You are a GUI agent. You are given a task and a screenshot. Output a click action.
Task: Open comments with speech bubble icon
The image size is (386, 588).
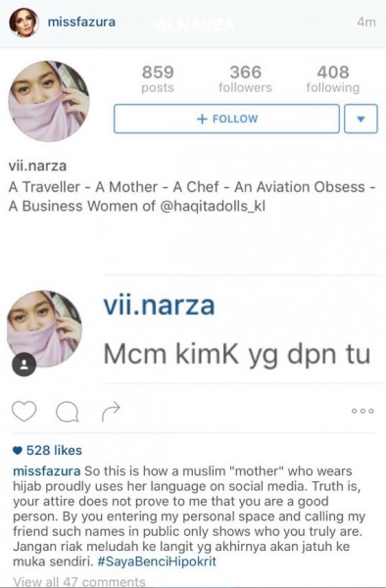[67, 412]
